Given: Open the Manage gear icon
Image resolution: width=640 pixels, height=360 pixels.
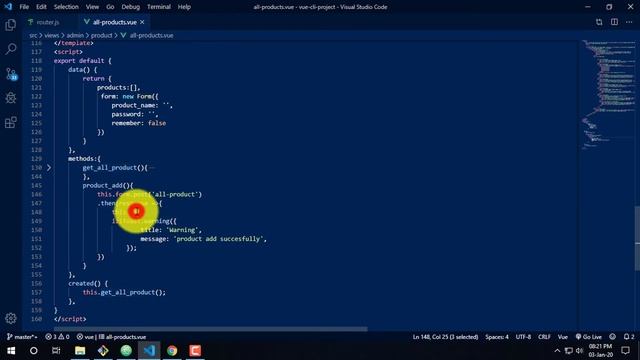Looking at the screenshot, I should 11,318.
